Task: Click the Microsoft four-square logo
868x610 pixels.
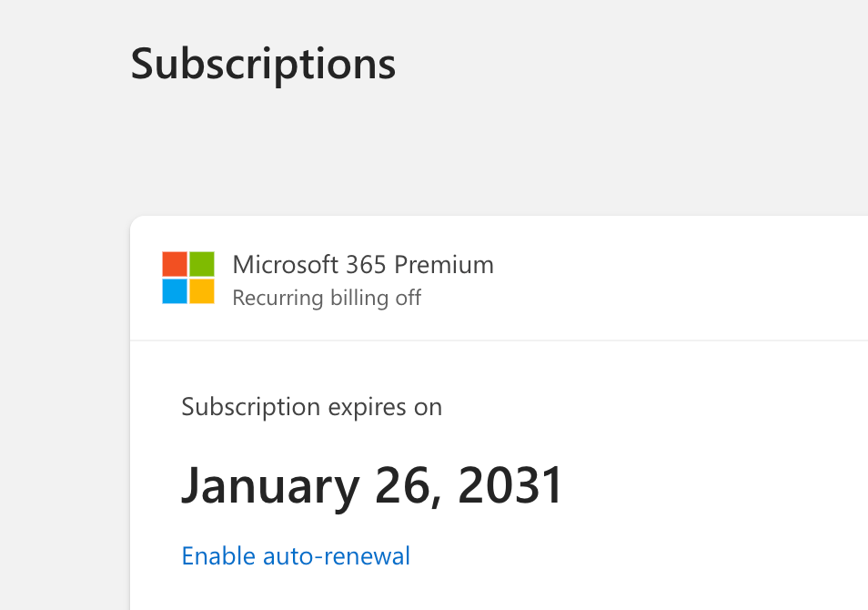Action: (x=188, y=278)
